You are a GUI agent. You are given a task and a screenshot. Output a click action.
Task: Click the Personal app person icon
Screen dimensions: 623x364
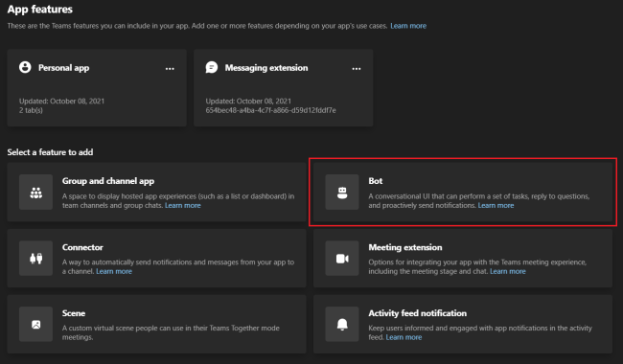tap(25, 67)
